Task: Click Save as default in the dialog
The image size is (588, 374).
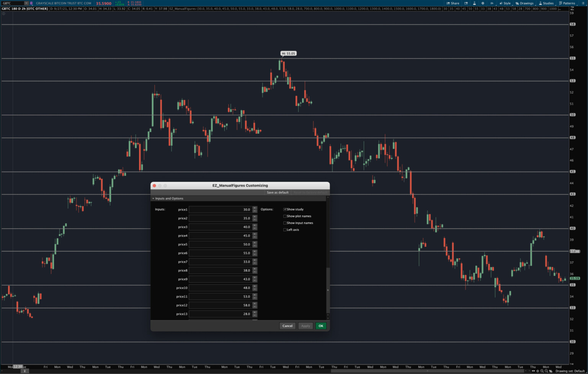Action: pos(278,192)
